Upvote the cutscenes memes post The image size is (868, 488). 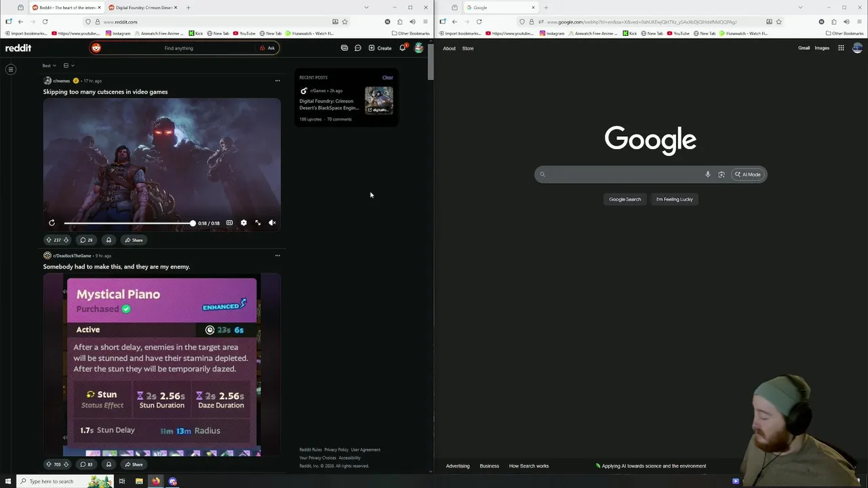coord(49,240)
